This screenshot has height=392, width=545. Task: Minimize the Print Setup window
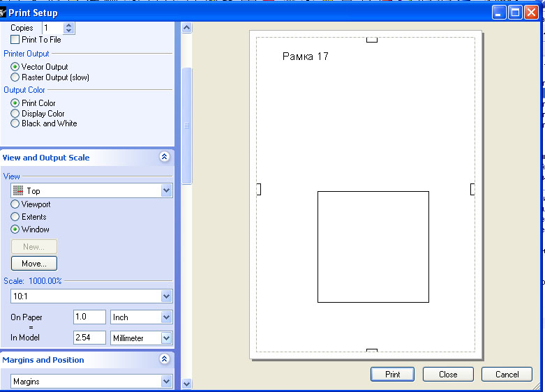tap(499, 13)
